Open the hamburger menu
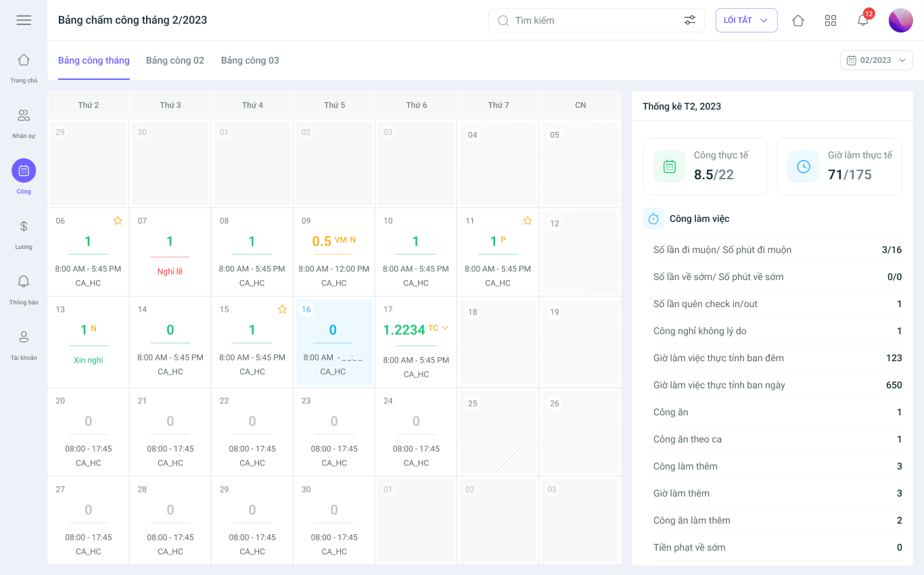The image size is (924, 575). (x=24, y=20)
